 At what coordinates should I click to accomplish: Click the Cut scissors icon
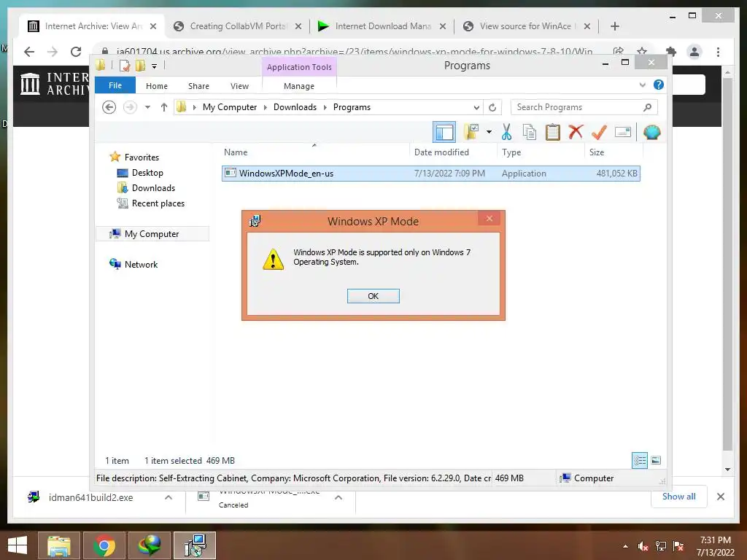(506, 132)
